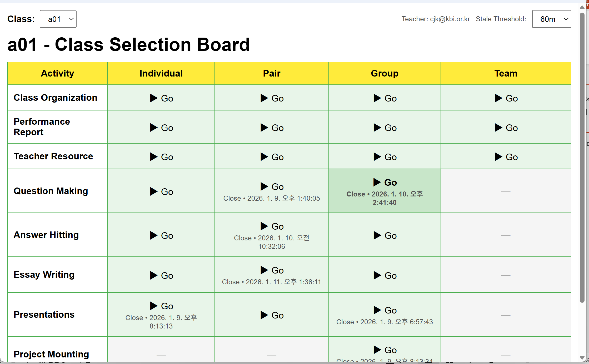This screenshot has width=589, height=364.
Task: Open the Class a01 dropdown
Action: point(58,19)
